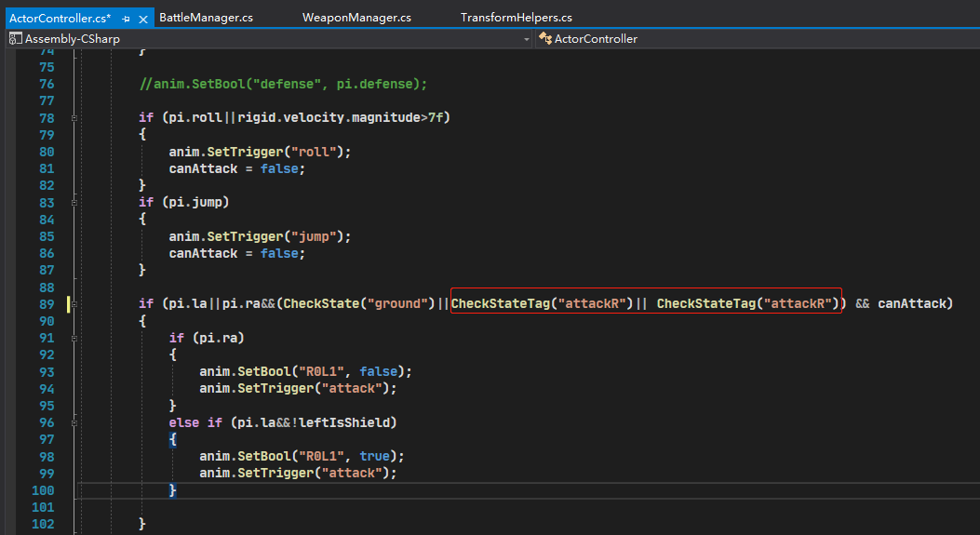Screen dimensions: 980x535
Task: Click anim.SetBool("R0L1", true) on line 98
Action: 302,456
